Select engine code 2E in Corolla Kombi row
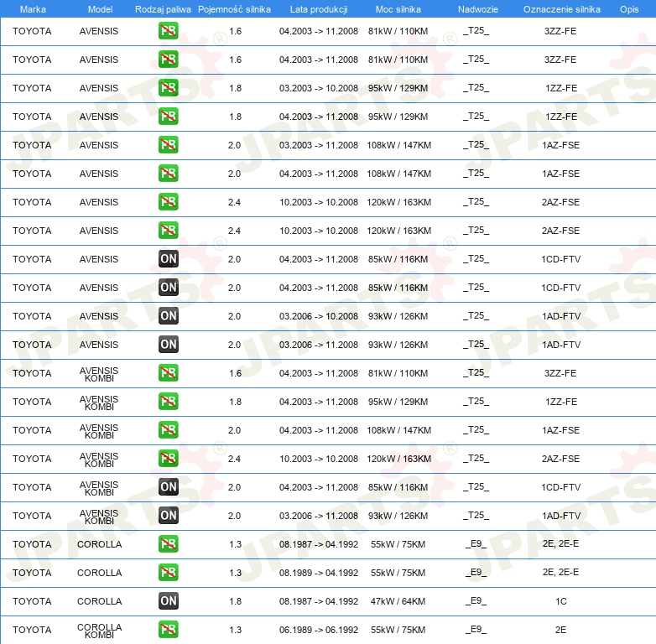The height and width of the screenshot is (644, 656). pos(560,630)
